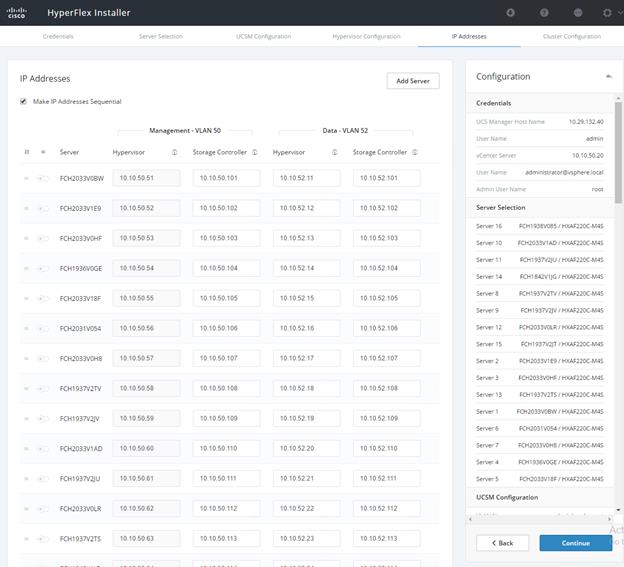Open the Hypervisor Configuration step tab
Image resolution: width=624 pixels, height=567 pixels.
coord(366,36)
